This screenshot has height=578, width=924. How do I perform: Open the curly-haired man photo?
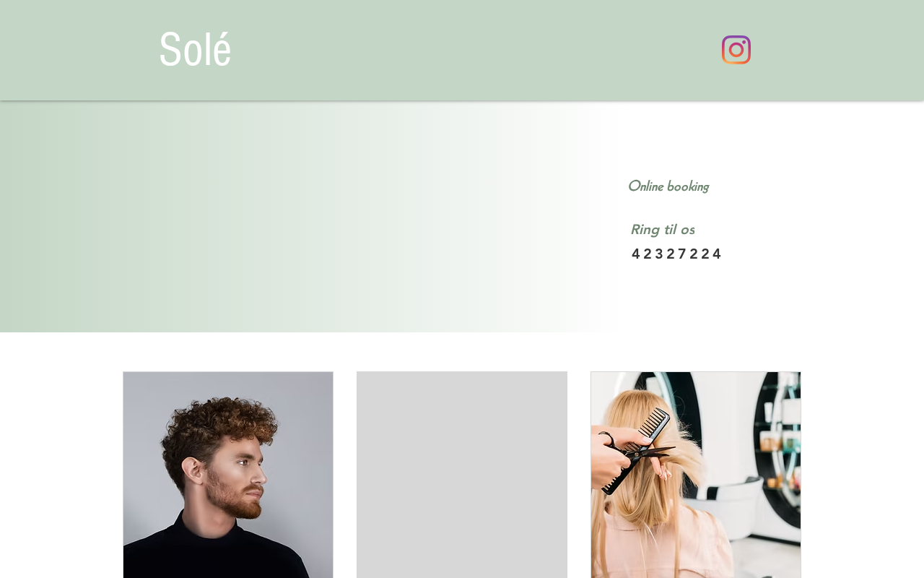[228, 475]
